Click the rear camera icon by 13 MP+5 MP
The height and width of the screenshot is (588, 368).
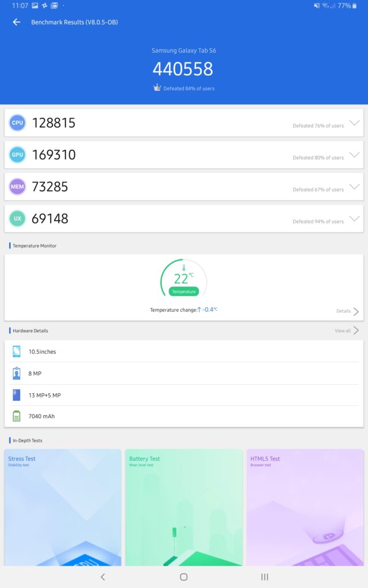point(17,395)
